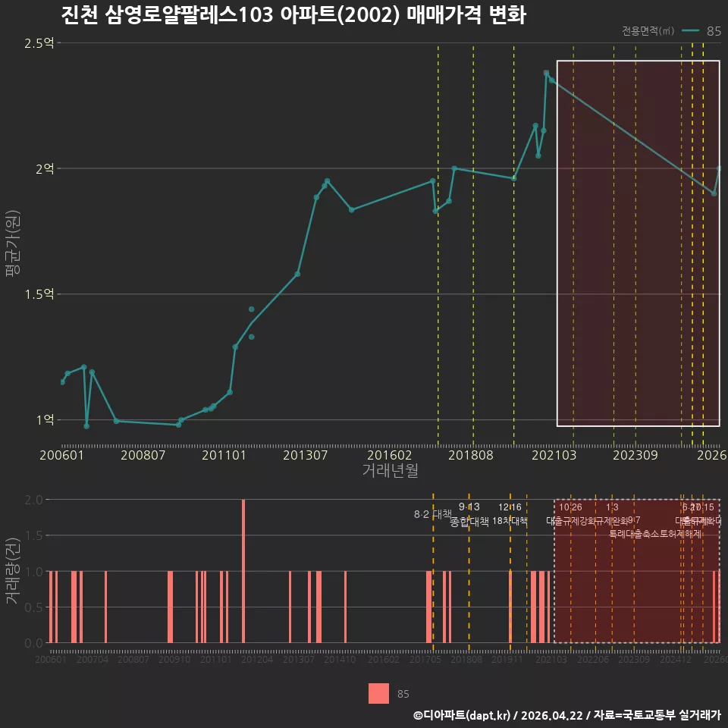Select the last data point at the chart's right edge
Viewport: 728px width, 728px height.
tap(720, 168)
